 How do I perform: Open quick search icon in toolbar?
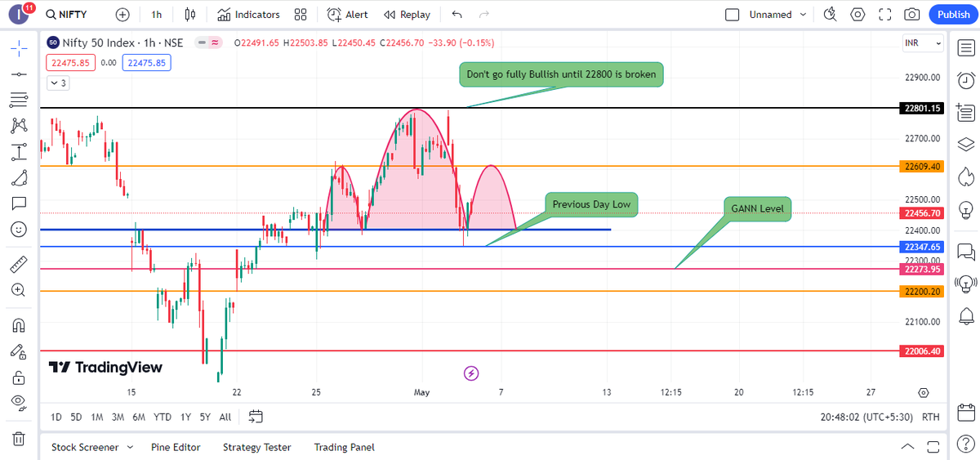pyautogui.click(x=831, y=14)
